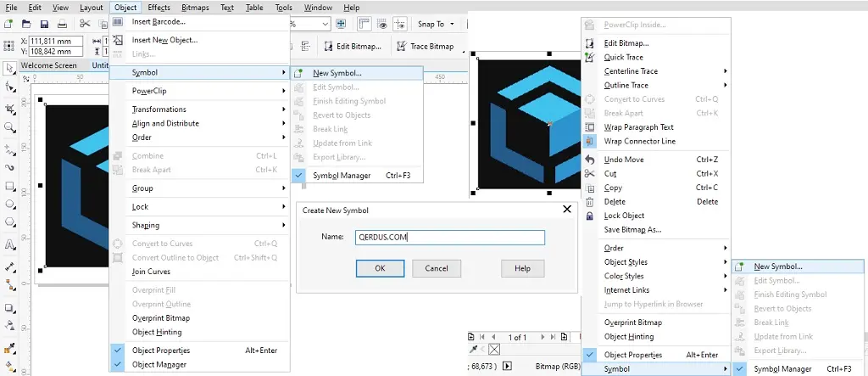Select the Parallel Dimension tool
The height and width of the screenshot is (376, 868).
9,267
